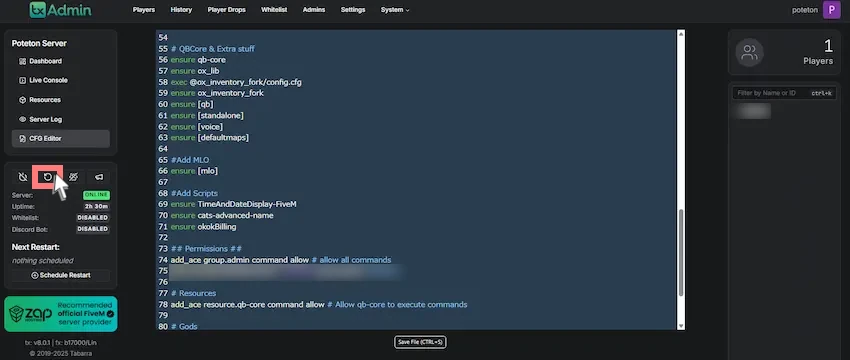This screenshot has height=360, width=850.
Task: Click the editor scrollbar down arrow
Action: pos(681,326)
